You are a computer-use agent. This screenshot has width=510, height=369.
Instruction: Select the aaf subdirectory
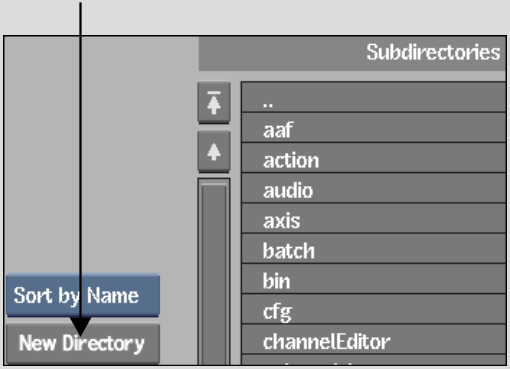[374, 128]
